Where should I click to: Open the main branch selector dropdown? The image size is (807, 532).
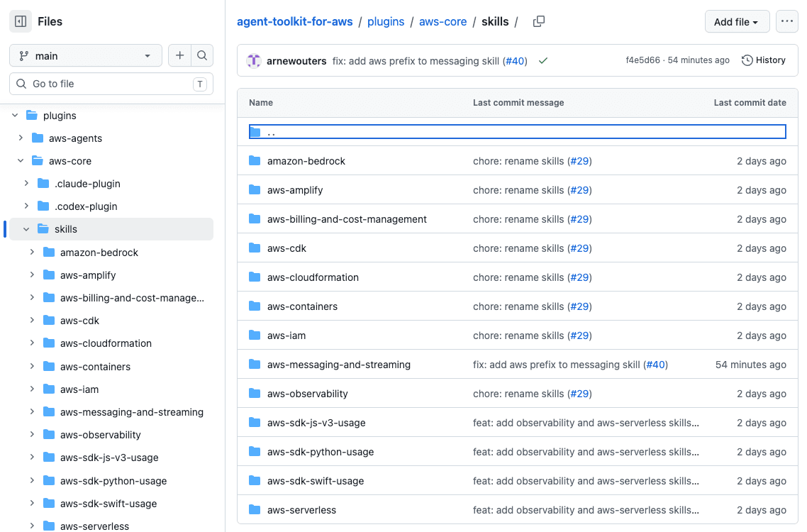(85, 55)
